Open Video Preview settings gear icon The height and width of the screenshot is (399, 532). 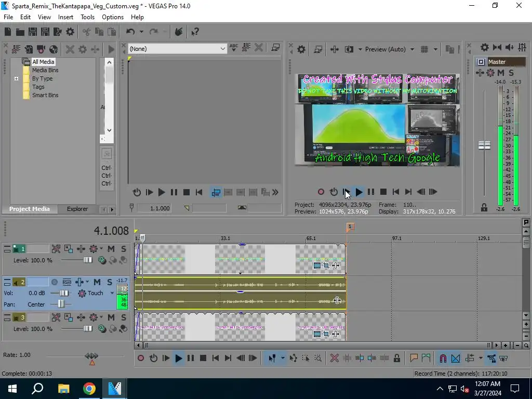[301, 49]
